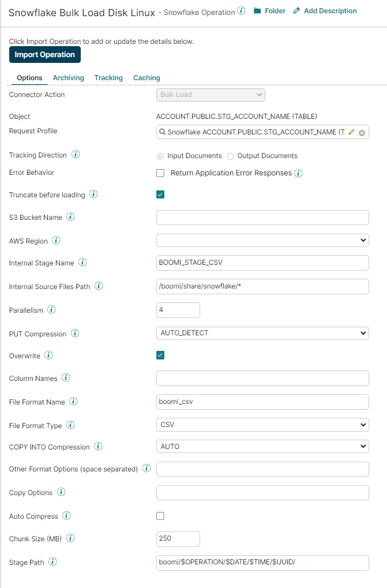Click the info icon next to S3 Bucket Name
Viewport: 387px width, 588px height.
pyautogui.click(x=70, y=217)
